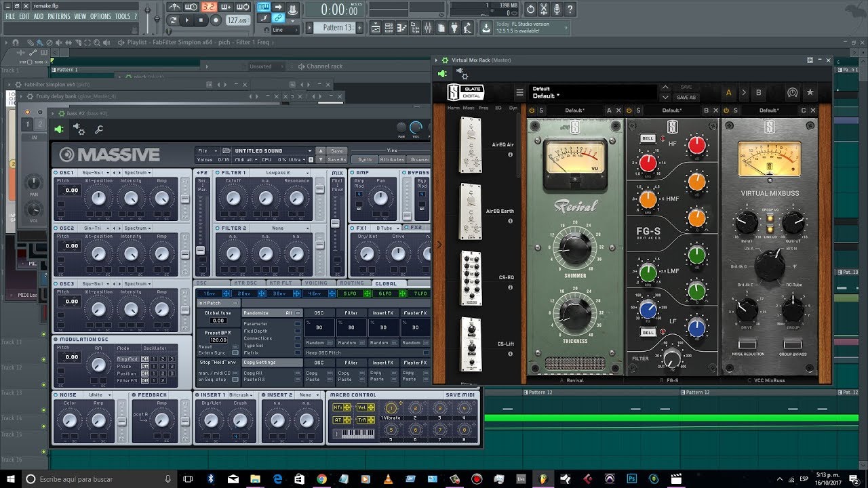The image size is (868, 488).
Task: Remove the VCC MixBuss module from the rack
Action: [x=813, y=110]
